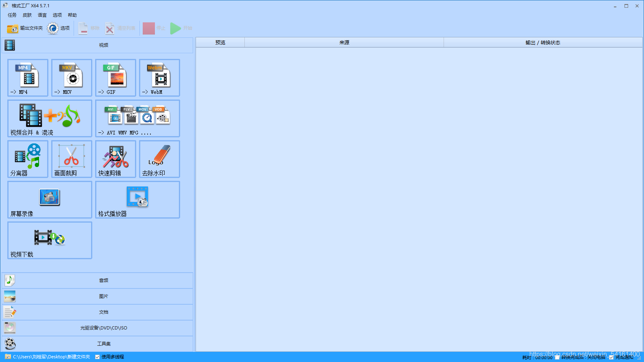Screen dimensions: 644x362
Task: Click the output path in status bar
Action: [x=52, y=357]
